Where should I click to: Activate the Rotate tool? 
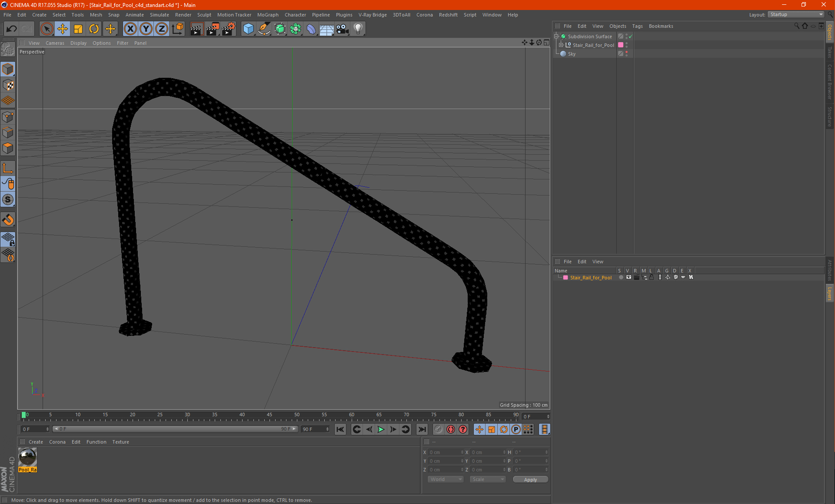click(94, 29)
